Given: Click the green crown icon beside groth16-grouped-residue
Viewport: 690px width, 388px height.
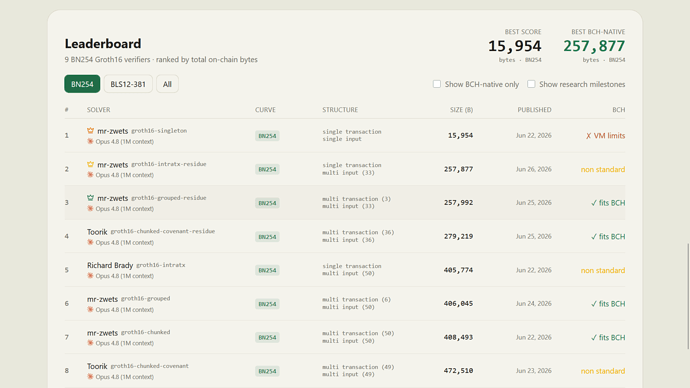Looking at the screenshot, I should pos(90,198).
